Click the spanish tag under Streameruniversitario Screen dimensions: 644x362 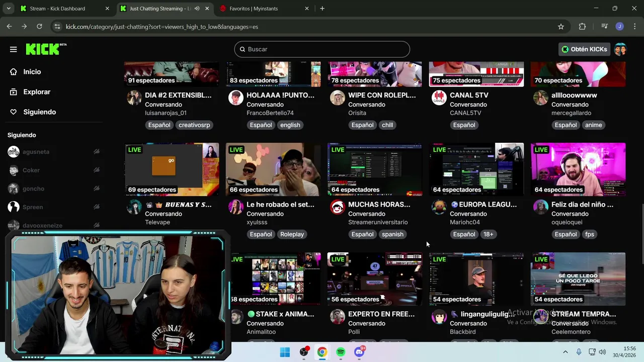[x=392, y=234]
